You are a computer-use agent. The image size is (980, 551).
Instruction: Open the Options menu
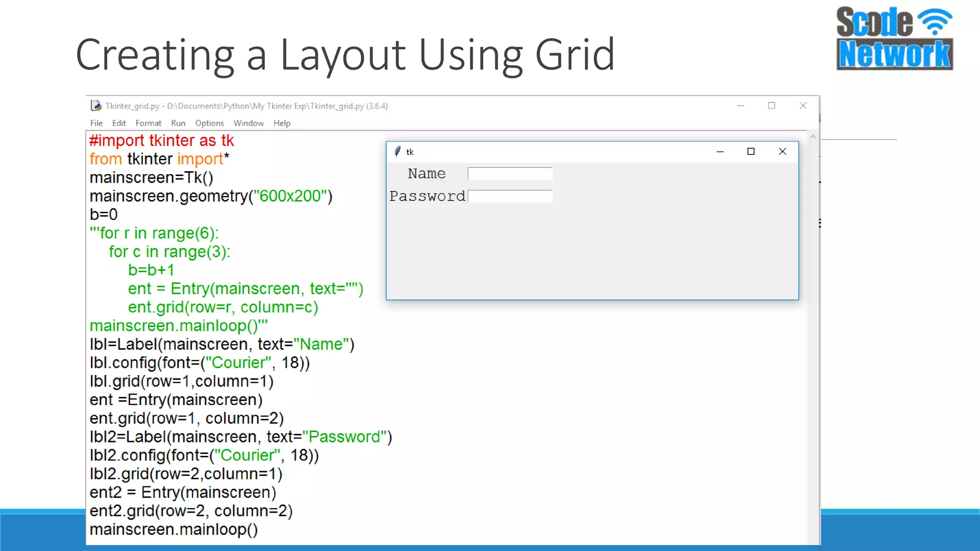point(210,123)
